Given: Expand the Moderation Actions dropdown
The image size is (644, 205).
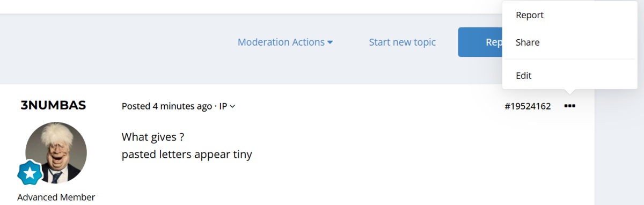Looking at the screenshot, I should tap(285, 42).
